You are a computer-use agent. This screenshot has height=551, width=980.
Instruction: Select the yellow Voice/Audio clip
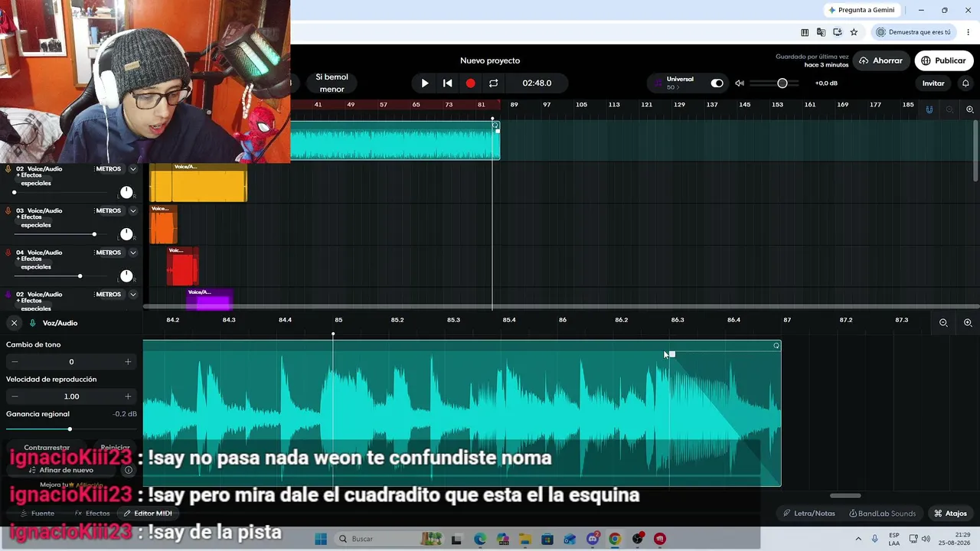tap(198, 183)
